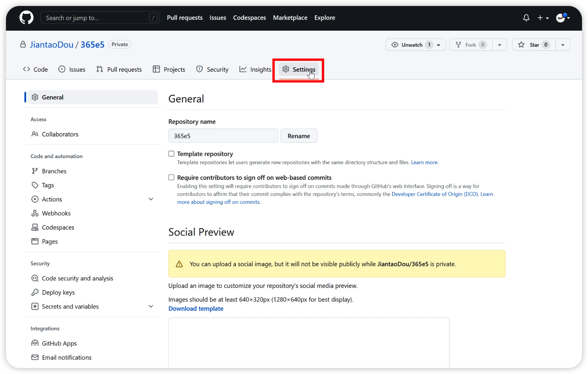Click the Repository name field
This screenshot has height=374, width=588.
click(x=223, y=136)
